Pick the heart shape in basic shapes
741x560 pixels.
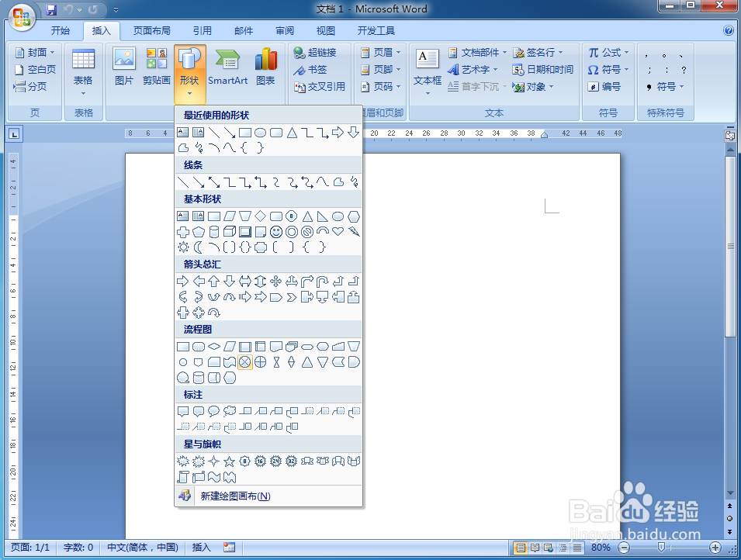[338, 231]
